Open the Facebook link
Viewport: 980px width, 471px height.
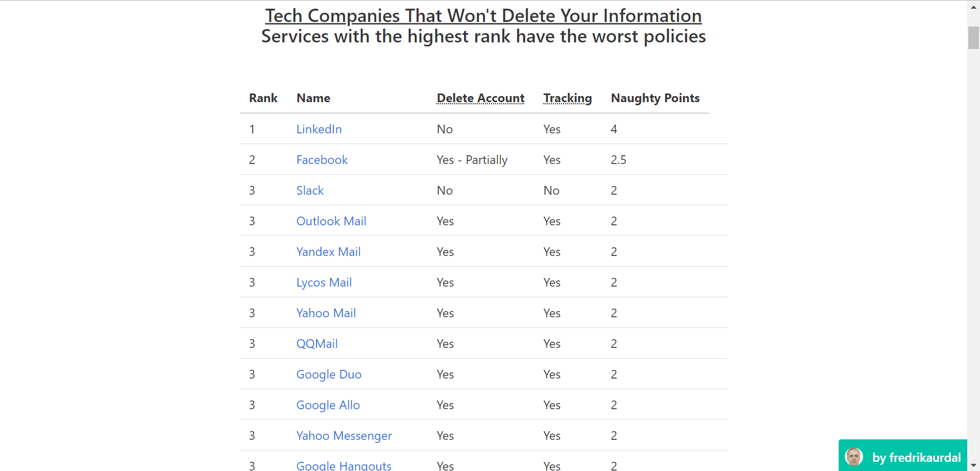pos(322,160)
